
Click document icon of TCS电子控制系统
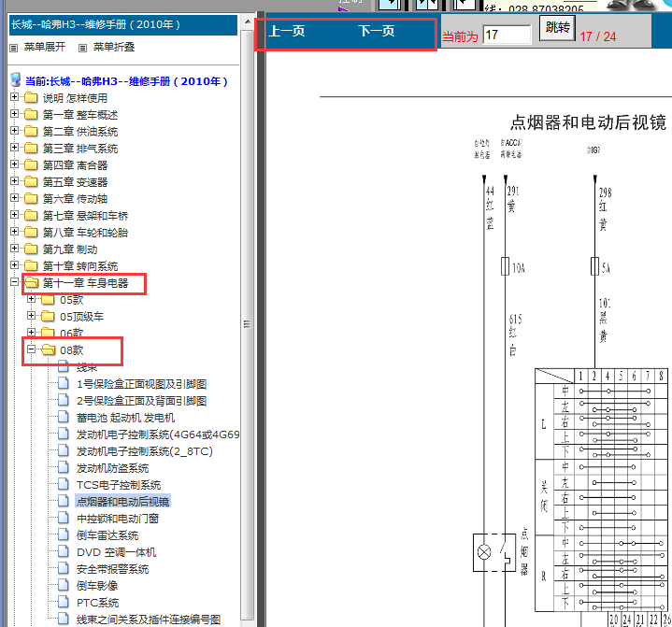[x=64, y=484]
